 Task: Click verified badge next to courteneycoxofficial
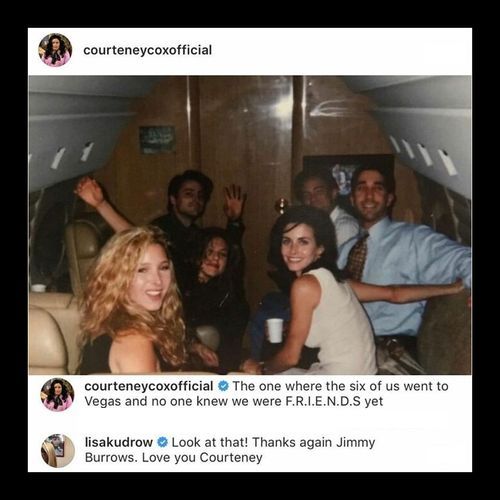[223, 386]
